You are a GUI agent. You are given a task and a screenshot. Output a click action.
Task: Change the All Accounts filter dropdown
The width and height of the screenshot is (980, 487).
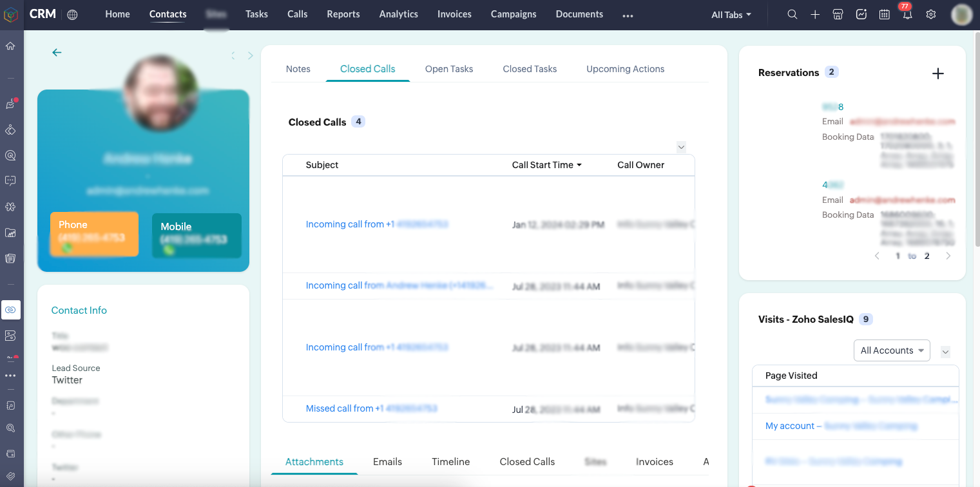(892, 350)
